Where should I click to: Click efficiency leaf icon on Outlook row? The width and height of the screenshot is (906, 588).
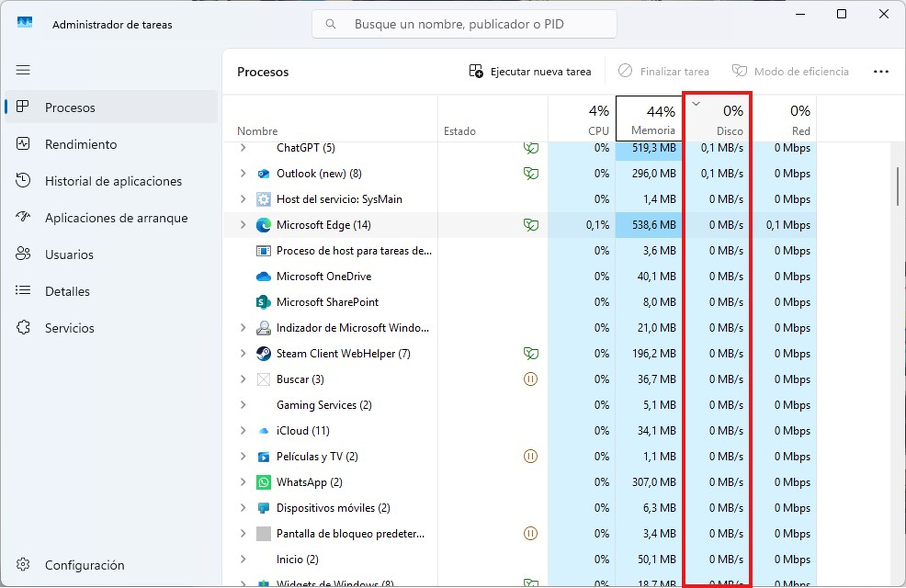point(531,174)
